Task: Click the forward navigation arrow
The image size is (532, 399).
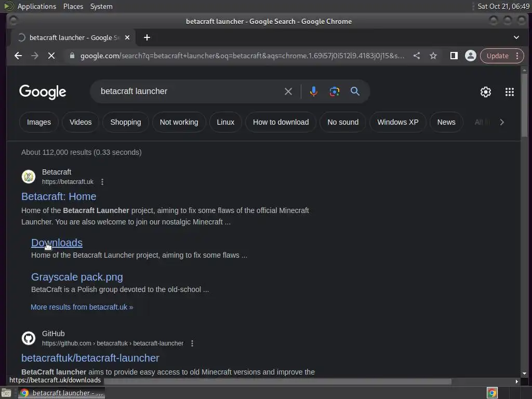Action: click(x=35, y=56)
